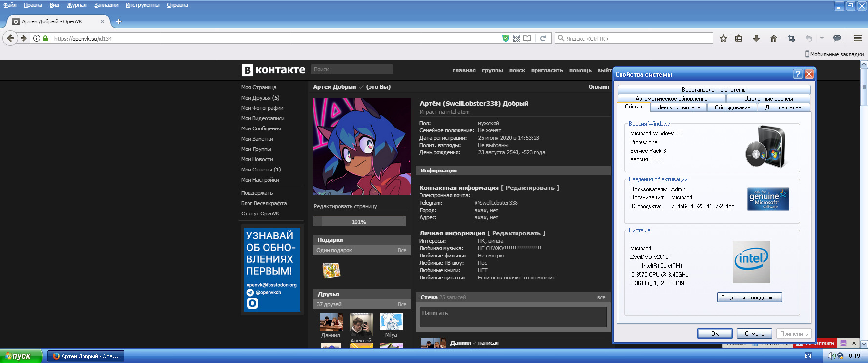Open the volume icon in system tray

831,356
